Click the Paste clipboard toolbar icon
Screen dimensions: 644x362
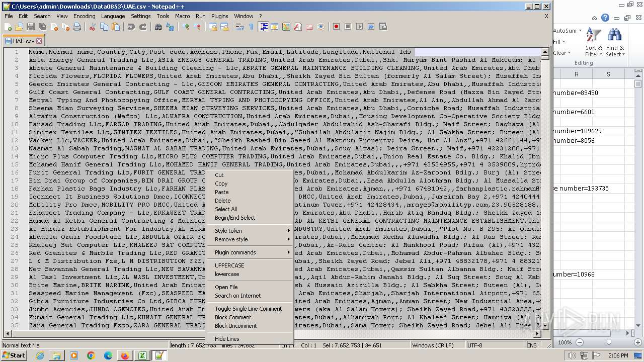[x=116, y=27]
